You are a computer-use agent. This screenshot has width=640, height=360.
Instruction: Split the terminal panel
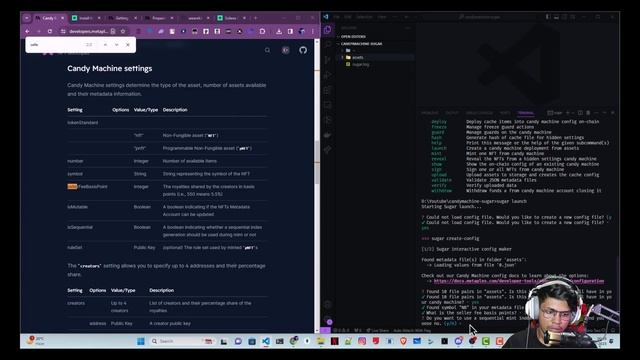(580, 113)
